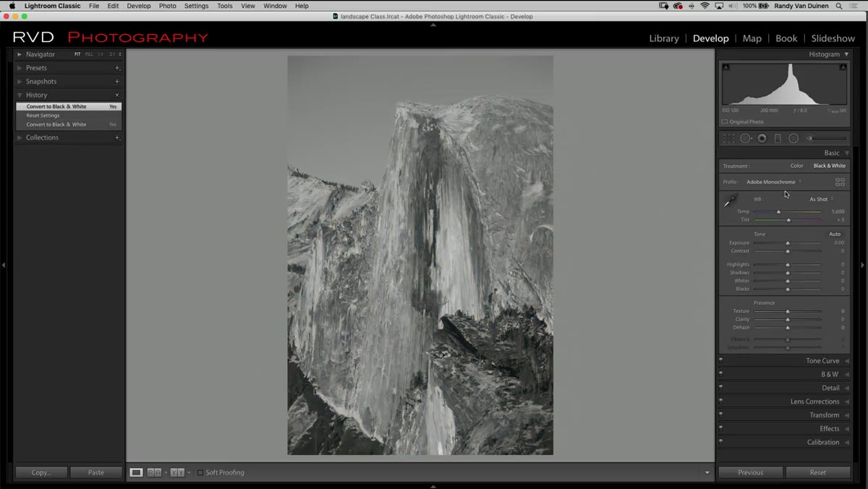Expand the Snapshots panel
868x489 pixels.
[x=20, y=82]
